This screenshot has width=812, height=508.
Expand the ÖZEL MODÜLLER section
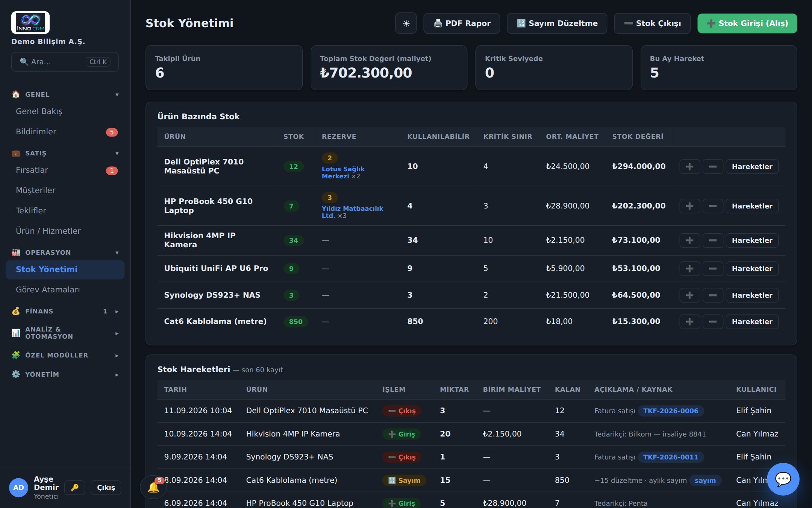[65, 355]
